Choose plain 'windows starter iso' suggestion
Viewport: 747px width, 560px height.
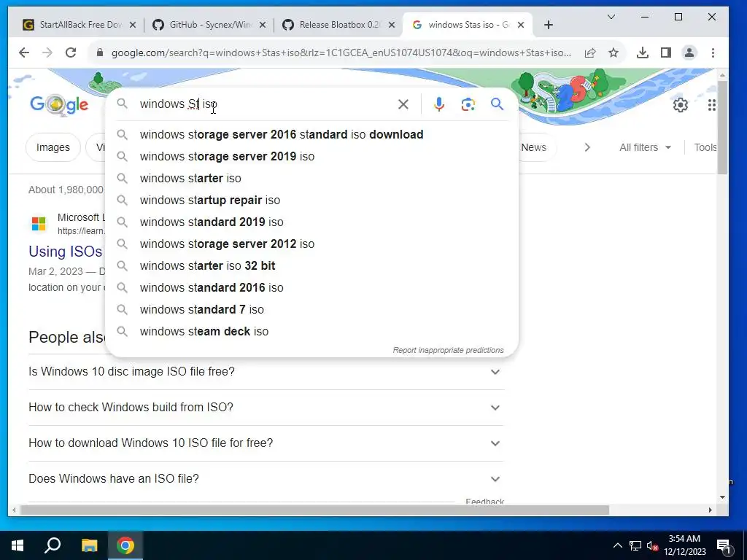311,179
